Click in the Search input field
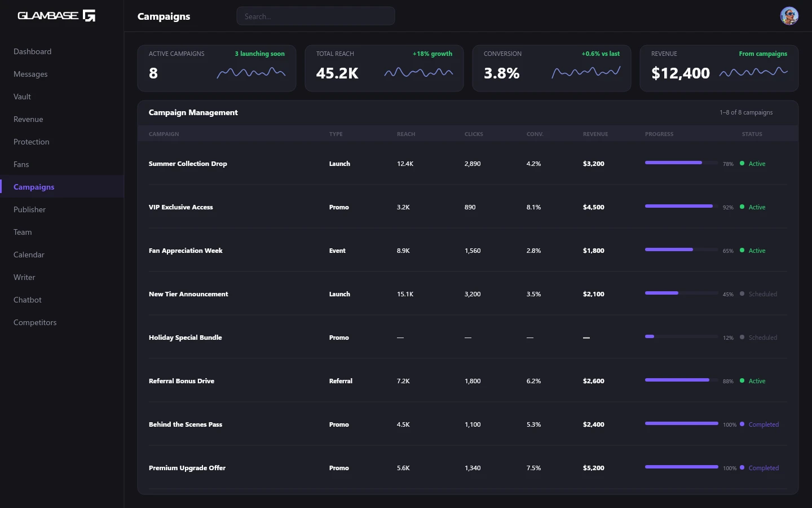Image resolution: width=812 pixels, height=508 pixels. pos(316,16)
